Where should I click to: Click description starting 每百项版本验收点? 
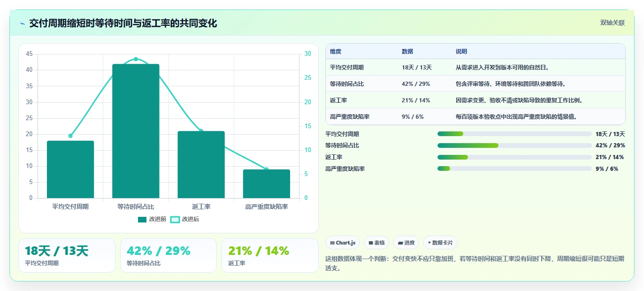[516, 117]
